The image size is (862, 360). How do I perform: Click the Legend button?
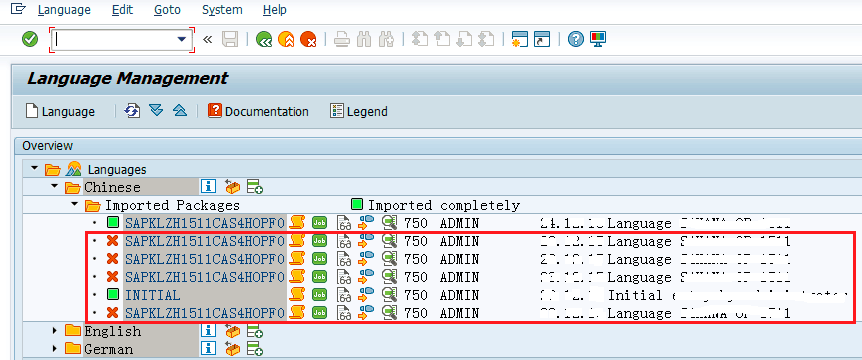(359, 112)
